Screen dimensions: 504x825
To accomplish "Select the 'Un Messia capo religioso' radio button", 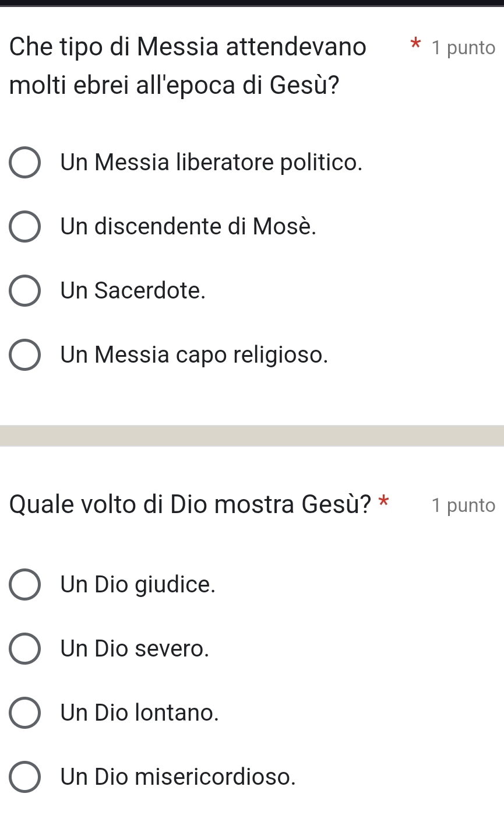I will click(x=25, y=354).
